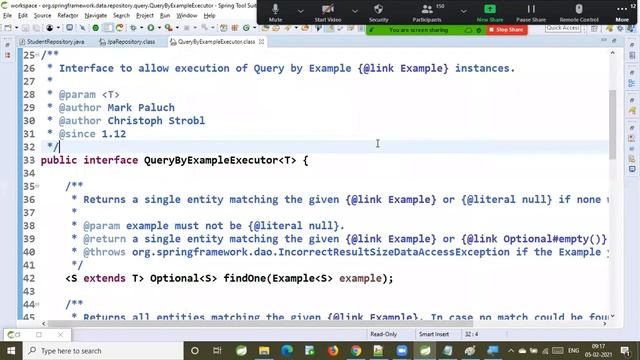Click New Share in Zoom toolbar
640x360 pixels.
tap(490, 12)
